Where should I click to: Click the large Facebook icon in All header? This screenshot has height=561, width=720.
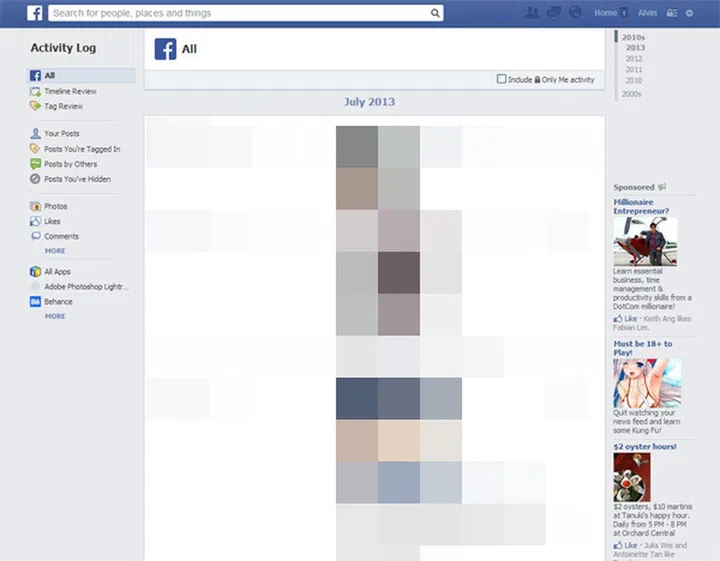pos(165,49)
